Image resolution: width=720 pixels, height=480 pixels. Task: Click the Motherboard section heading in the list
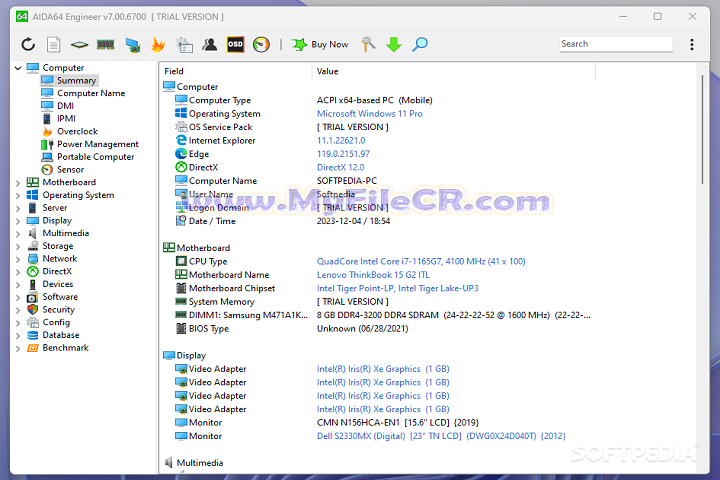[x=203, y=248]
